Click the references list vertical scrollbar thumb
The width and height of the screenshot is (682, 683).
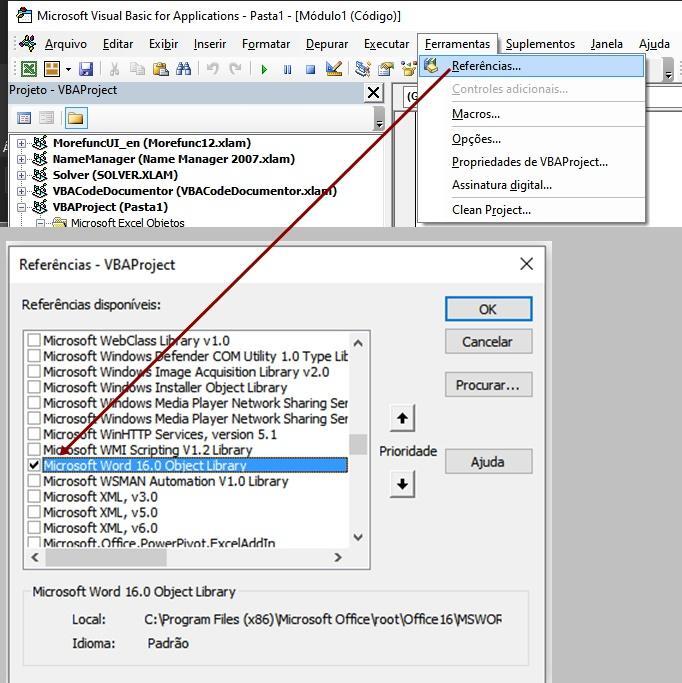click(x=358, y=444)
